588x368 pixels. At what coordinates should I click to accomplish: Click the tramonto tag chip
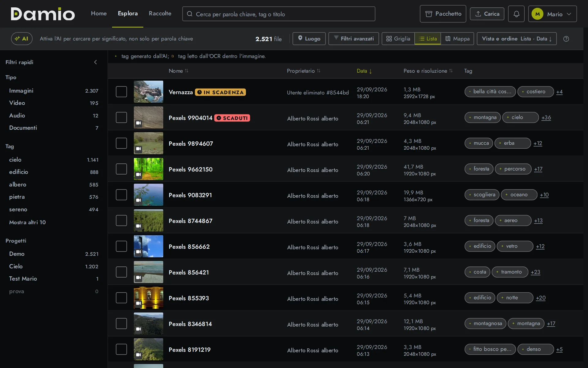coord(510,272)
